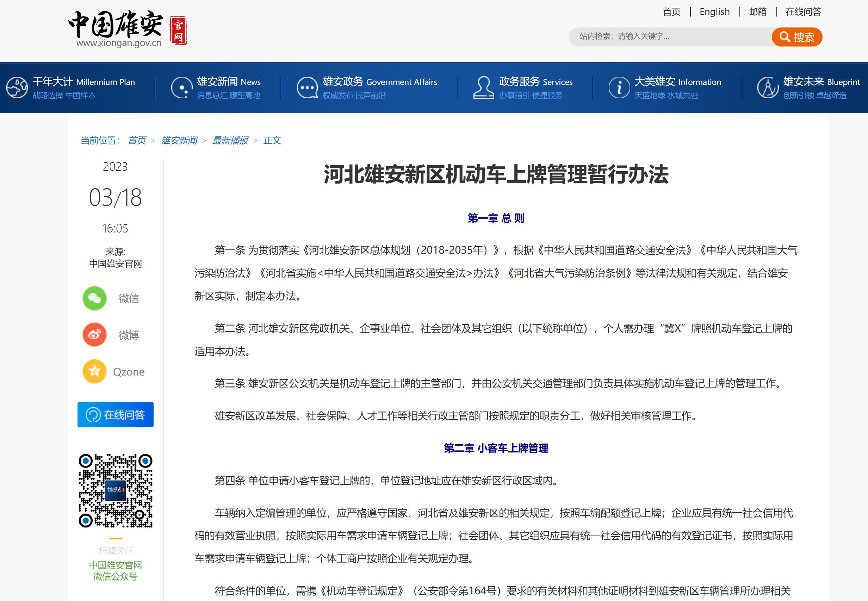The height and width of the screenshot is (601, 868).
Task: Click the year 2023
Action: [x=115, y=167]
